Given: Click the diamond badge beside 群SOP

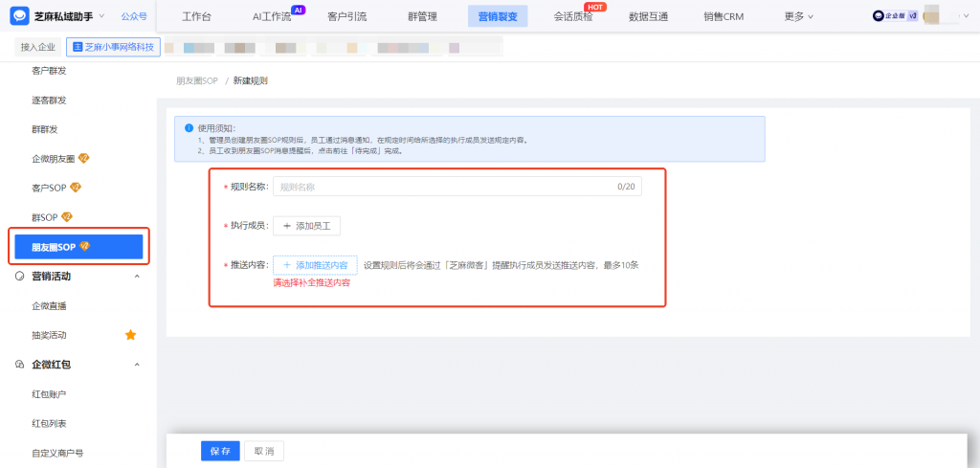Looking at the screenshot, I should point(67,217).
